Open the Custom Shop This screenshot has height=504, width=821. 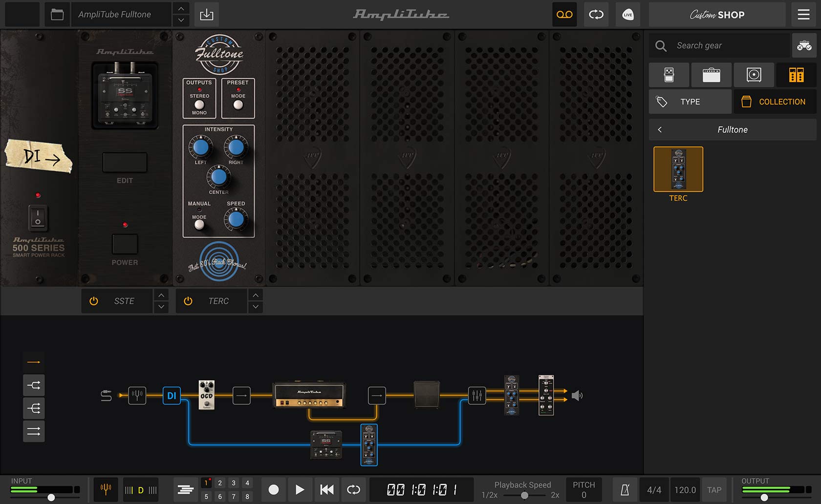[717, 15]
